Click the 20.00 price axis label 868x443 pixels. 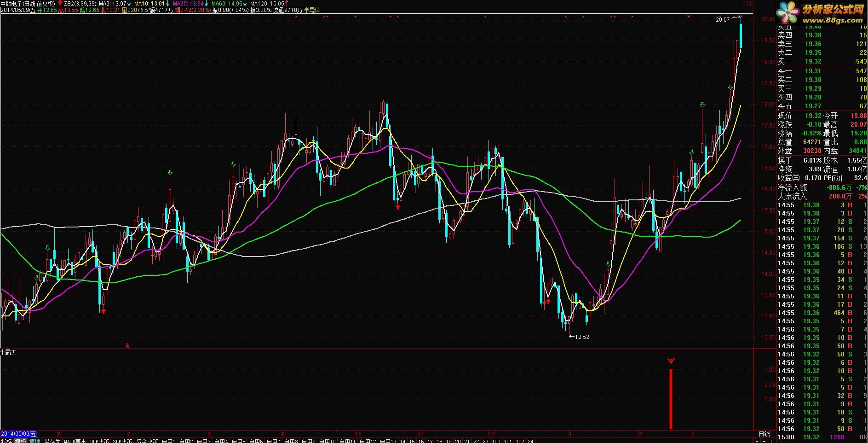coord(768,19)
